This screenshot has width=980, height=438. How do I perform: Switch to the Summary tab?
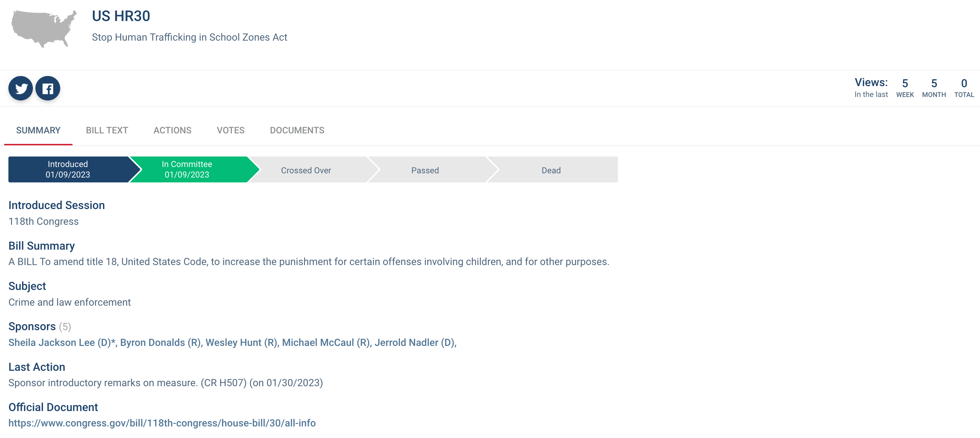tap(38, 130)
